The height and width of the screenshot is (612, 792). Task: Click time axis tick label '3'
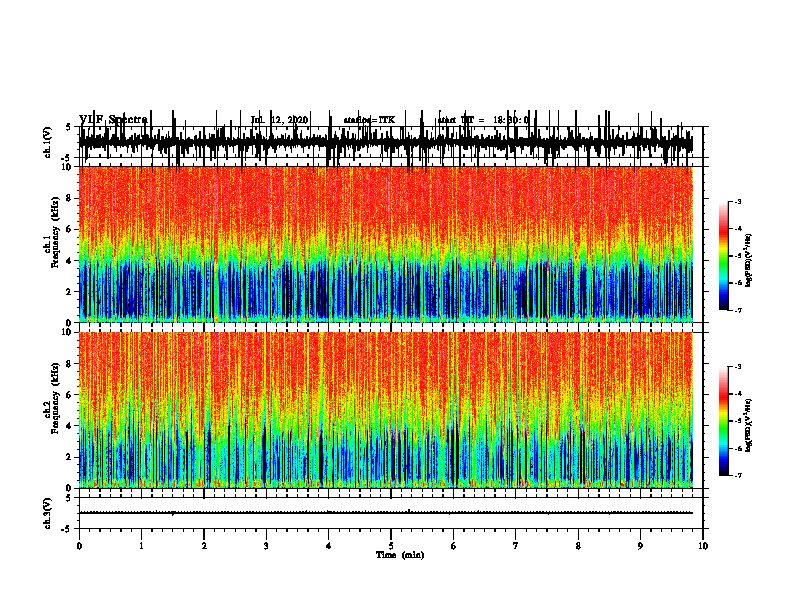[266, 546]
